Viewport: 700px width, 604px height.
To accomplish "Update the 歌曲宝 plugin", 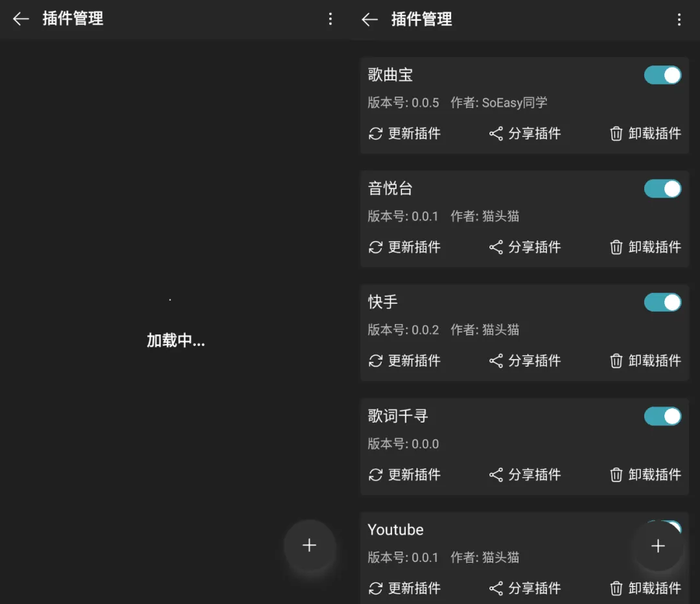I will [404, 134].
